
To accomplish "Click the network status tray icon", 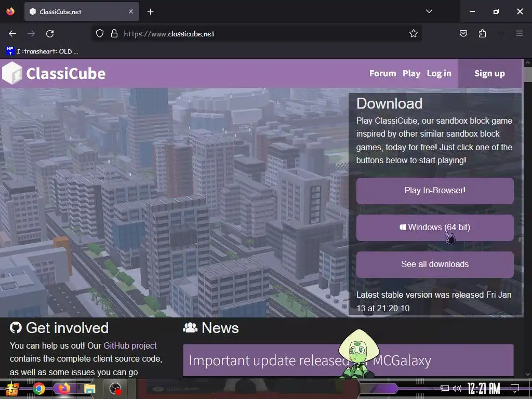I will (445, 389).
